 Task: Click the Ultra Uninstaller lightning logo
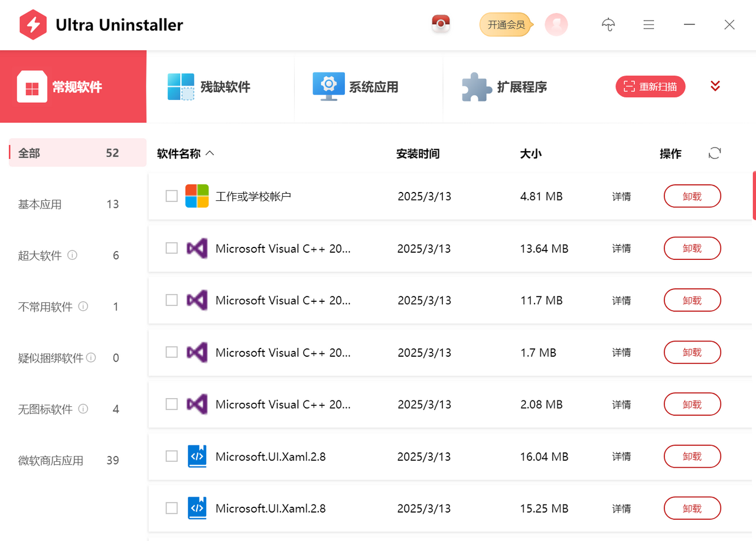32,24
